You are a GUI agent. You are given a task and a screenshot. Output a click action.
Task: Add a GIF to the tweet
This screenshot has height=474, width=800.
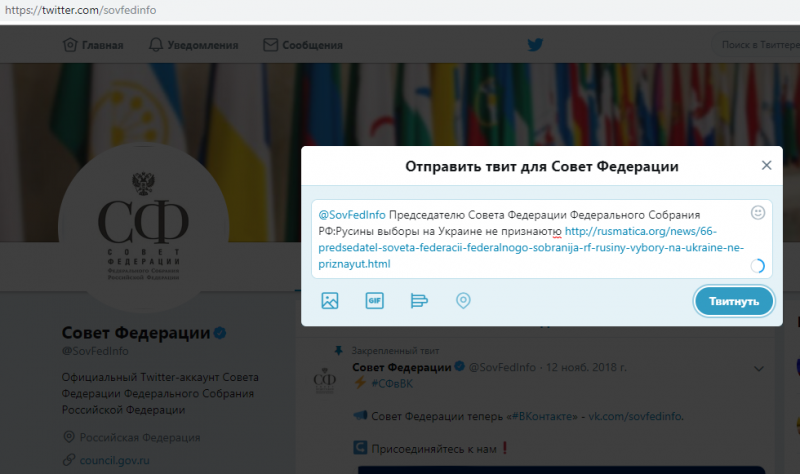(374, 301)
